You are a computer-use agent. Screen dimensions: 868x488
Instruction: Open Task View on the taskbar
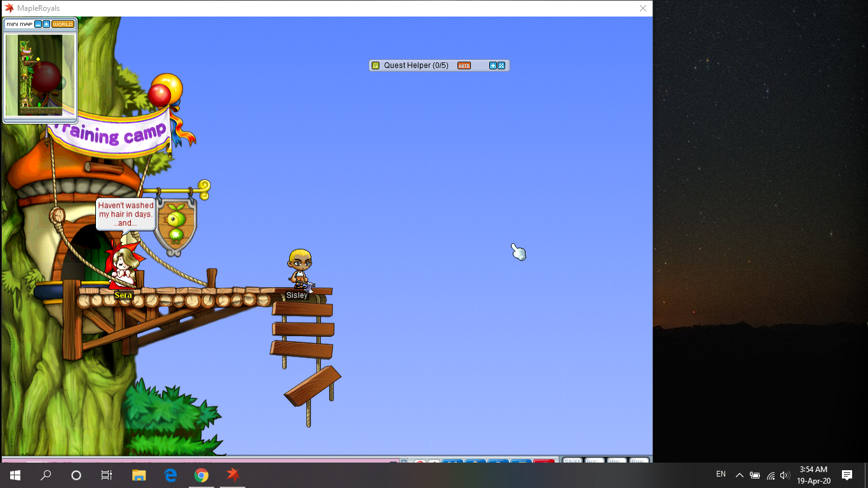(107, 475)
